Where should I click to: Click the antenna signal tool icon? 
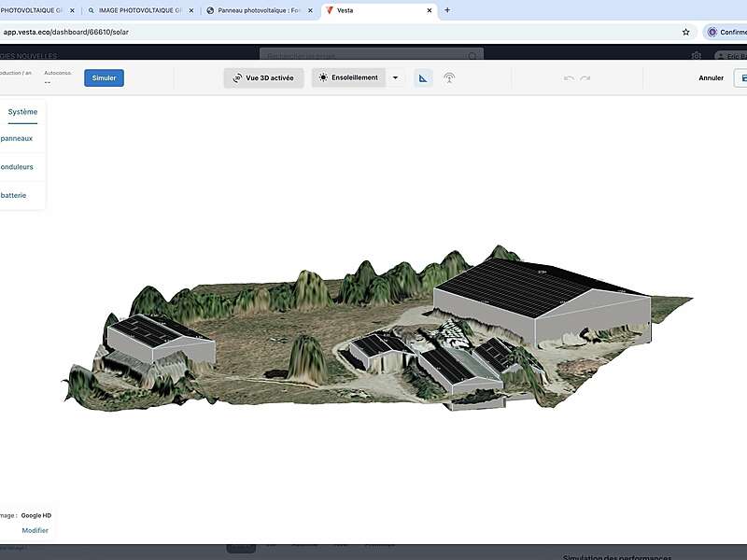tap(449, 78)
